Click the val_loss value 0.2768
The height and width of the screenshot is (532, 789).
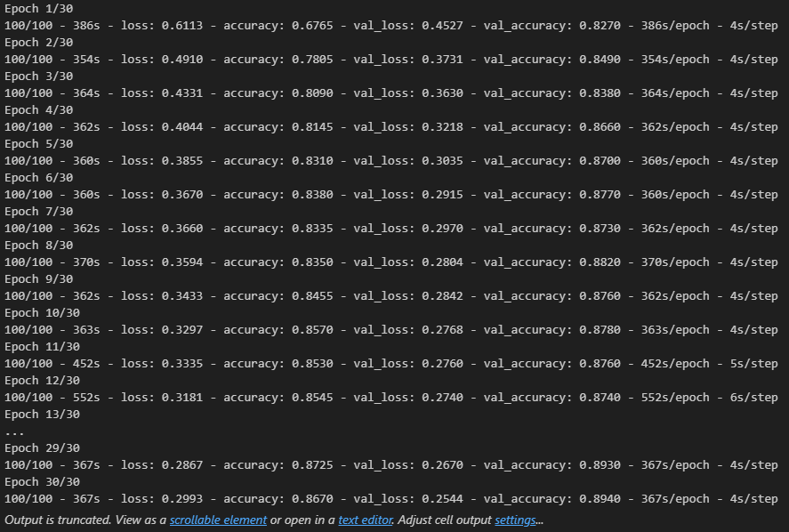(x=442, y=330)
